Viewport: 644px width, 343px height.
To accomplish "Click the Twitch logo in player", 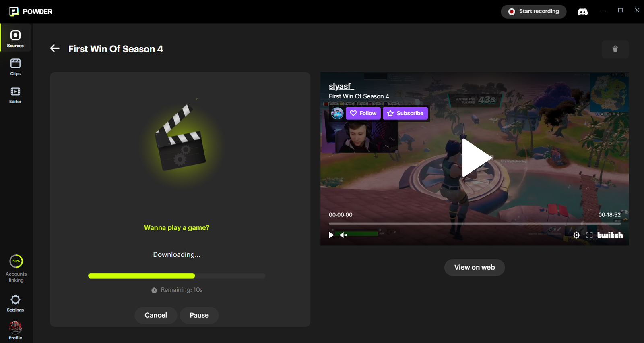I will 610,235.
